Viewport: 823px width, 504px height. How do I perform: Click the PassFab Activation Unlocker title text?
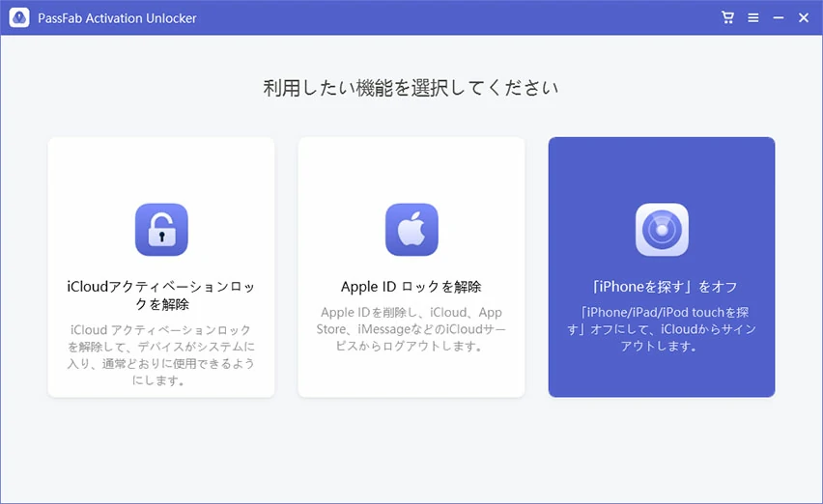coord(117,18)
